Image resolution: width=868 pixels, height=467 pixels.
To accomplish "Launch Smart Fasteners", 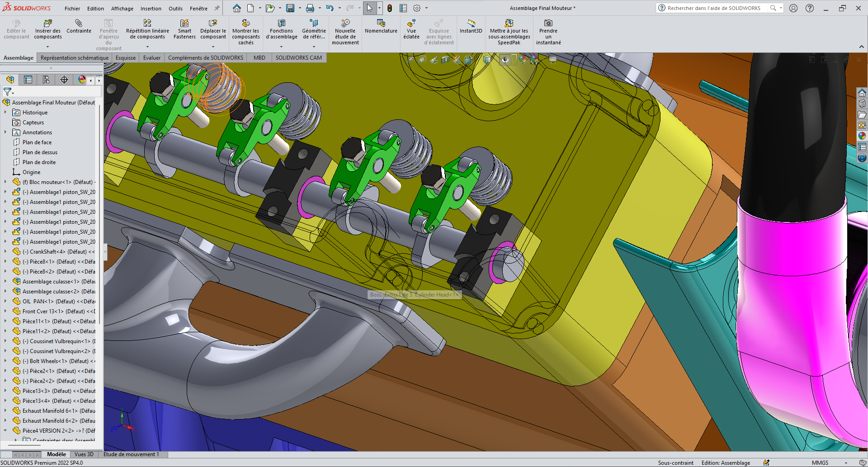I will (184, 29).
